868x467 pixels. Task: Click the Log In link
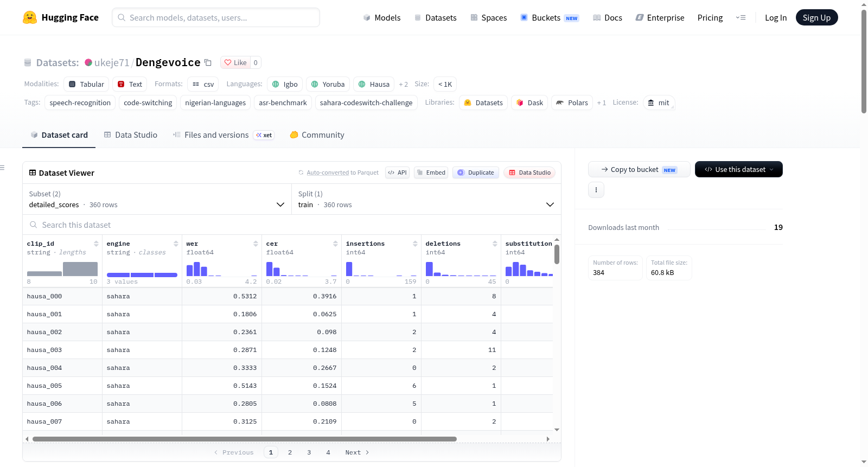coord(776,17)
